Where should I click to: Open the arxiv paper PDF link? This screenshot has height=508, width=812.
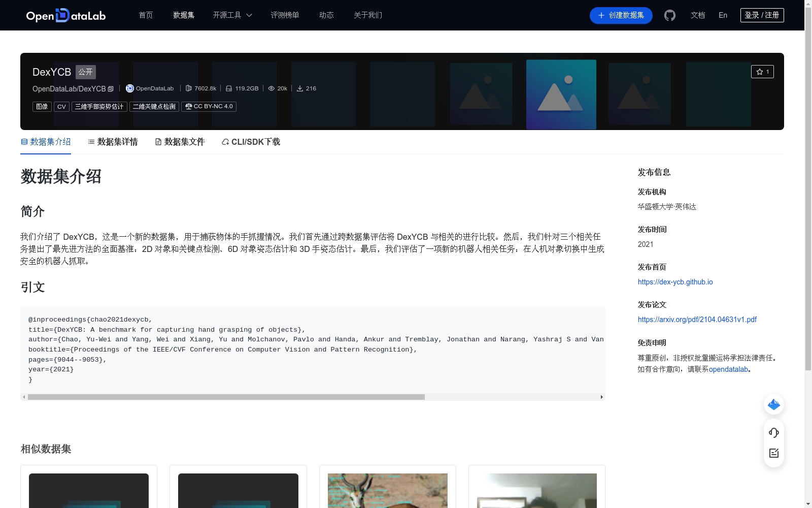tap(697, 320)
